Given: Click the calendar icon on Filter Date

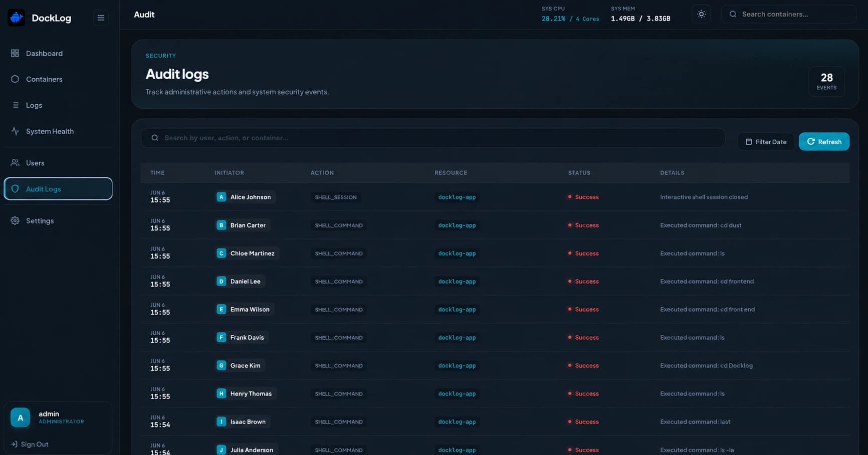Looking at the screenshot, I should [x=749, y=142].
